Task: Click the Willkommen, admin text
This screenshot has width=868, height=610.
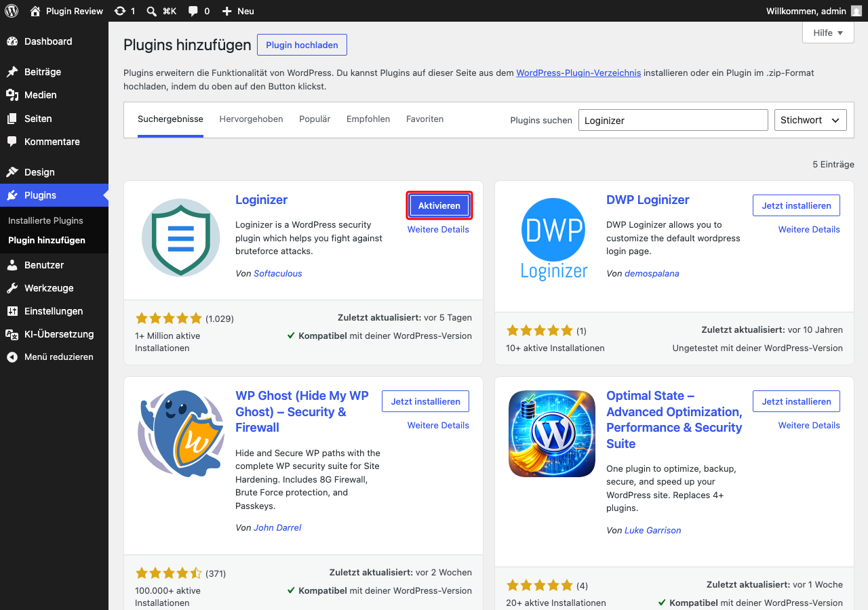Action: [806, 11]
